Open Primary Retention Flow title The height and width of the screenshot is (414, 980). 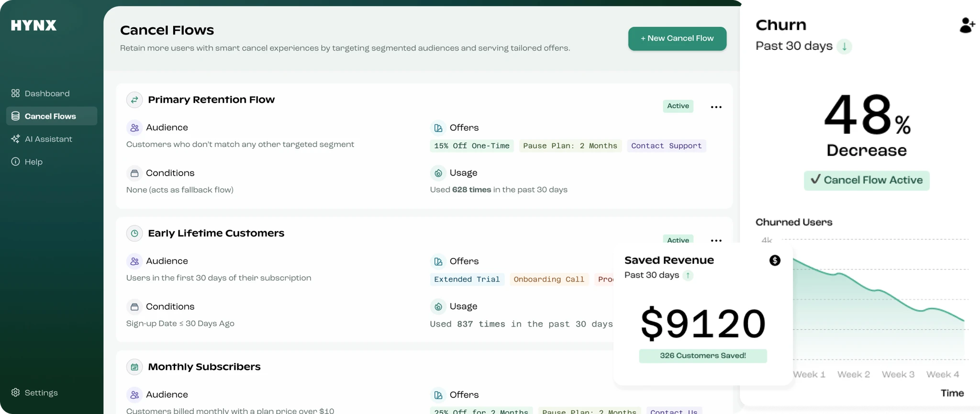coord(211,100)
